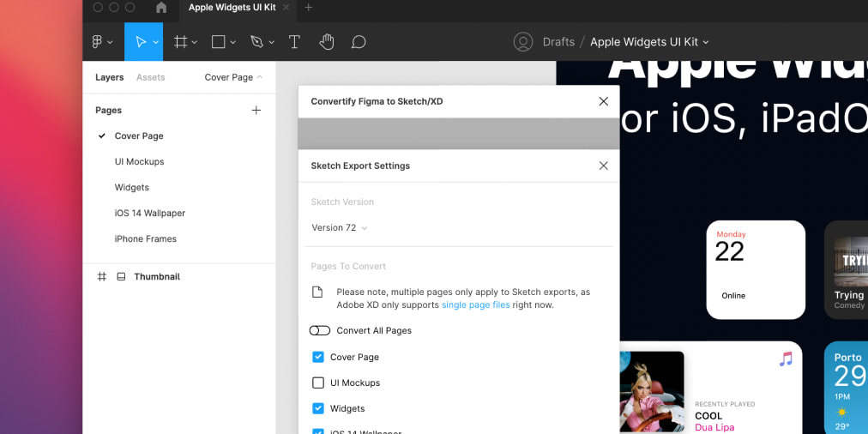Select the Hand tool
Screen dimensions: 868x434
coord(327,41)
